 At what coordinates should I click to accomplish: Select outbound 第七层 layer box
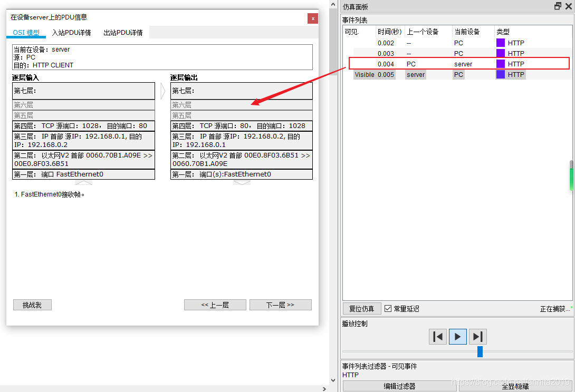242,91
